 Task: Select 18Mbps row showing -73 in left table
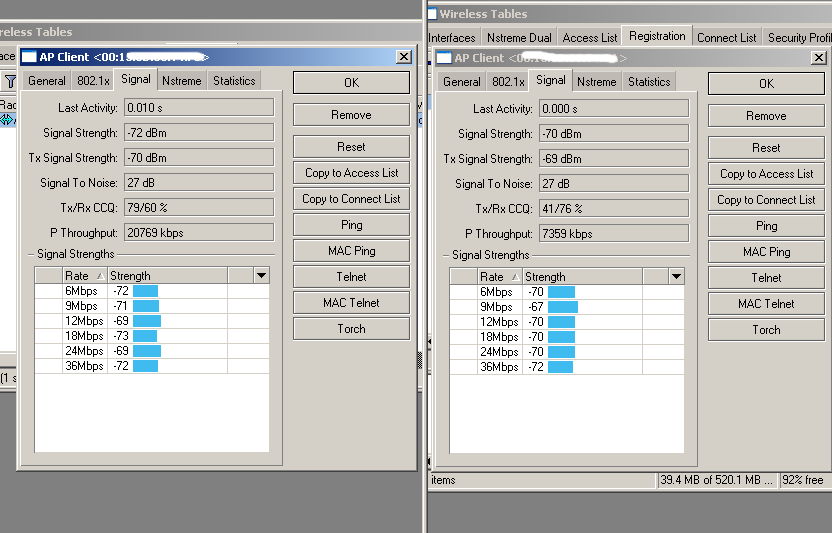(152, 336)
